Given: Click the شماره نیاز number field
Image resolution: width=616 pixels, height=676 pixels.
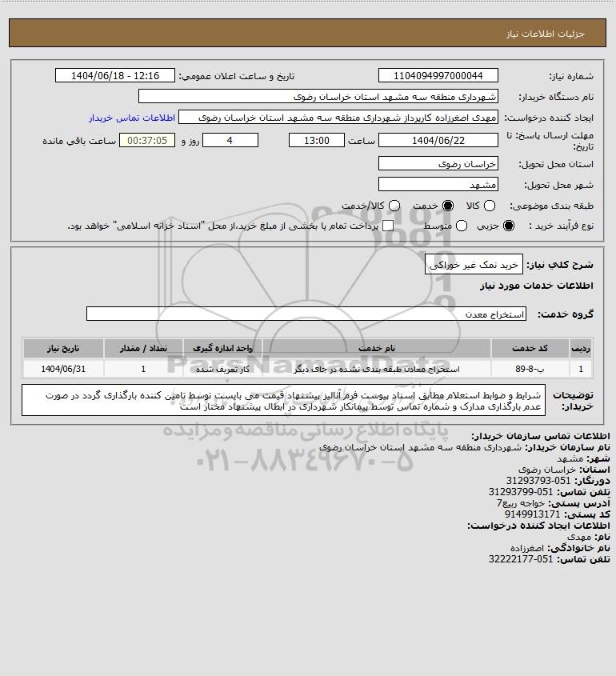Looking at the screenshot, I should (438, 75).
